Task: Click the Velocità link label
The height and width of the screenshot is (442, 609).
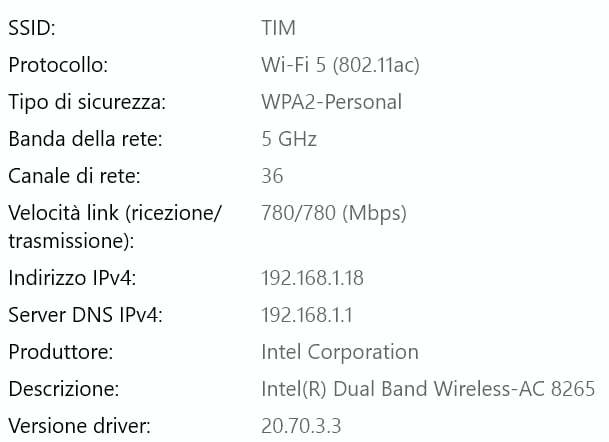Action: pos(114,213)
